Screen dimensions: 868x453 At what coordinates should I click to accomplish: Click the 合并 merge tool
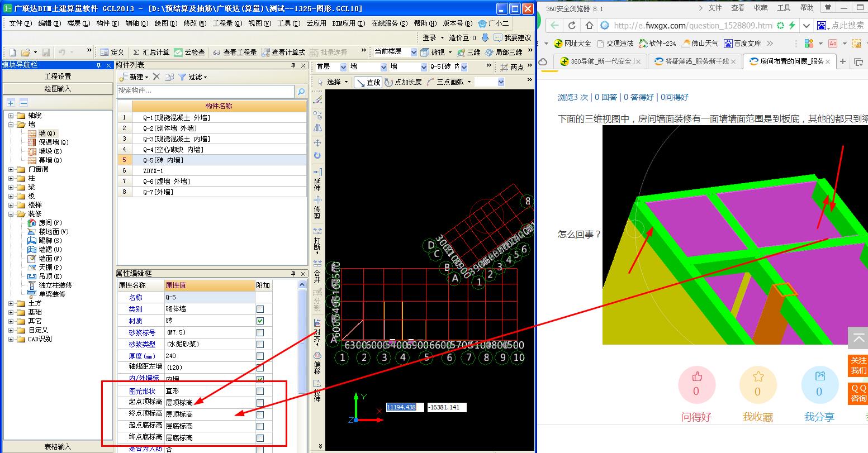tap(317, 270)
